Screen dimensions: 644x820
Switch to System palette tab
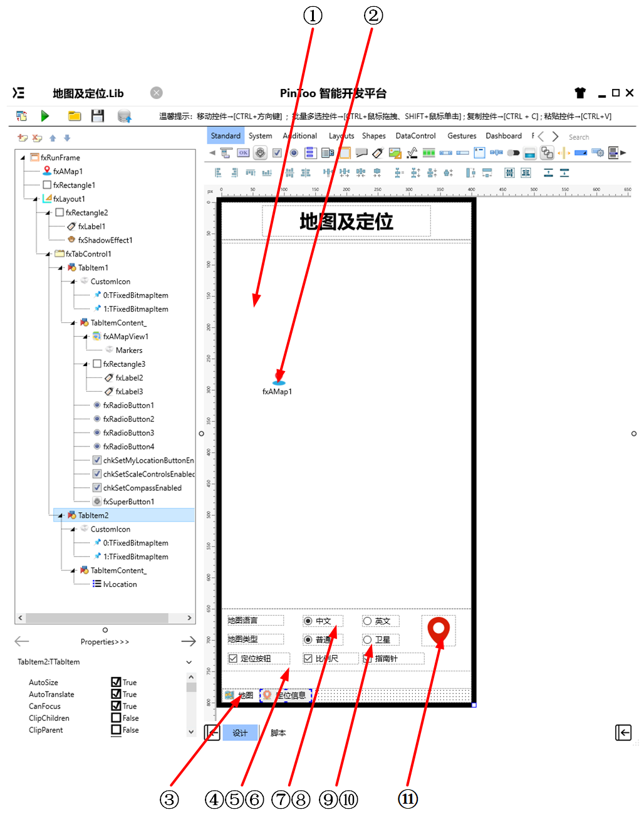(260, 135)
